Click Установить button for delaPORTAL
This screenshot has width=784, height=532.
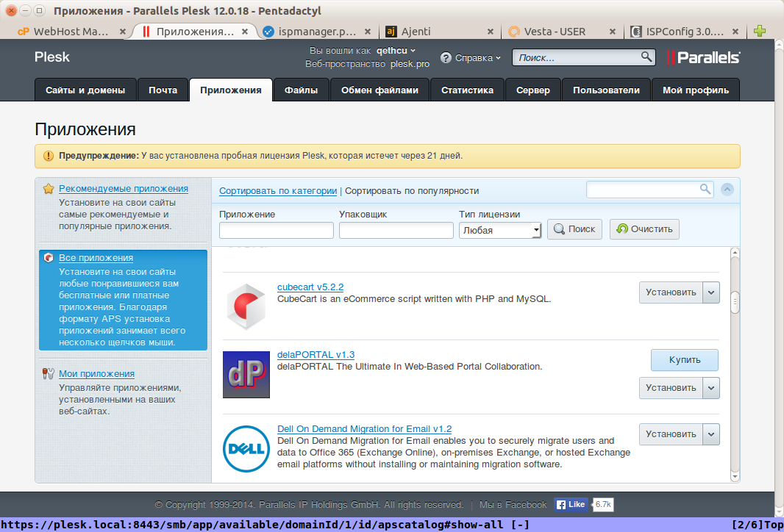671,388
